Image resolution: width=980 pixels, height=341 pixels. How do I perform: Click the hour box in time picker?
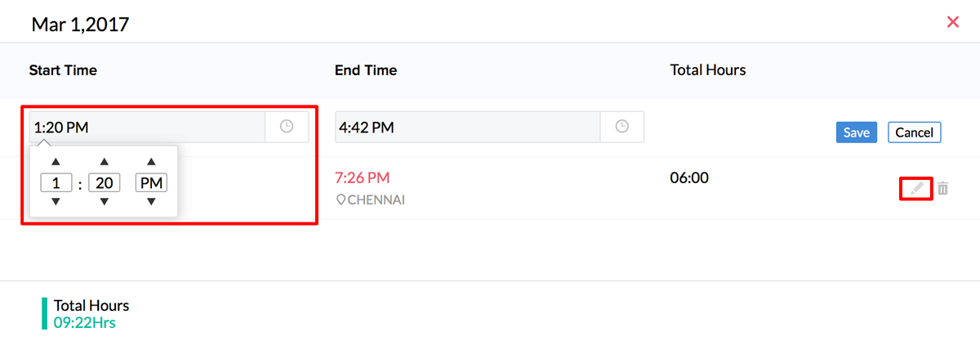coord(56,182)
